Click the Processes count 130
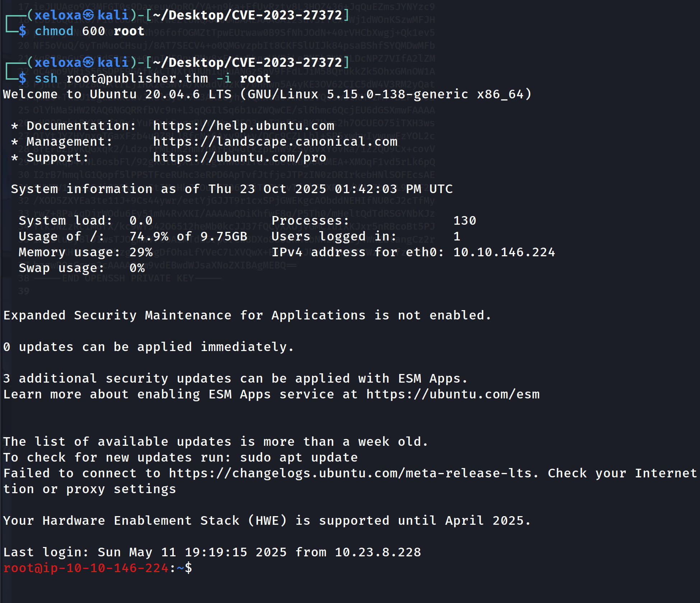 point(465,220)
